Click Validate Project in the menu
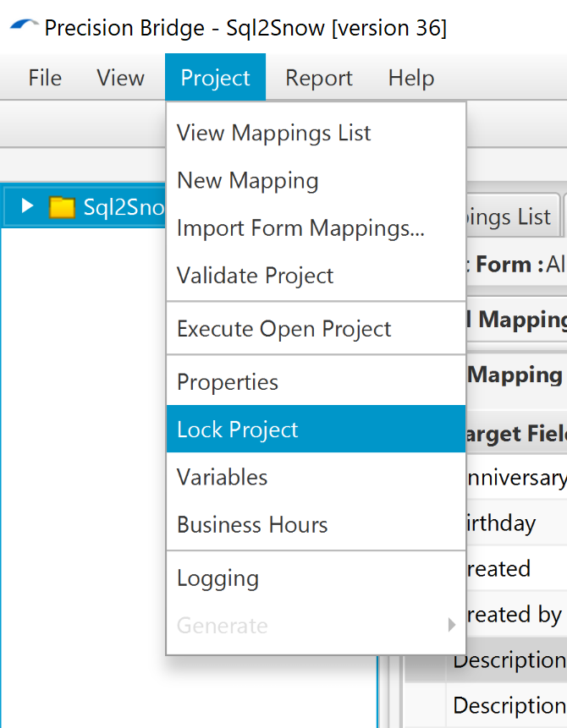 point(316,276)
